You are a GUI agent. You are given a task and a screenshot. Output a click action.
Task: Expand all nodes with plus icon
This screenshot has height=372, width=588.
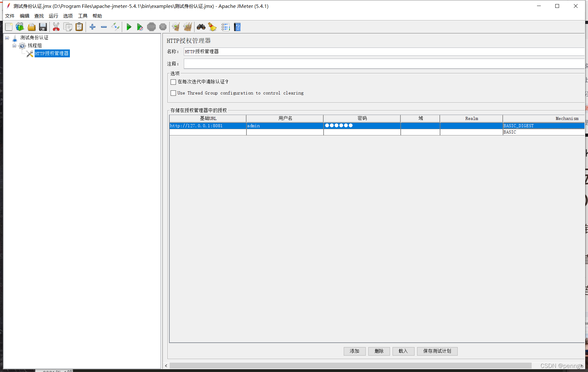click(x=93, y=27)
